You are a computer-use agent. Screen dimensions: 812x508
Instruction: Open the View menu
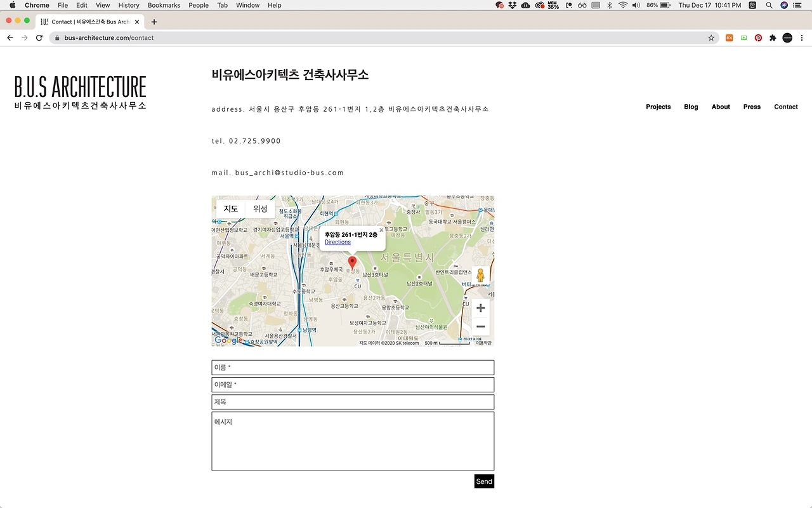tap(103, 5)
